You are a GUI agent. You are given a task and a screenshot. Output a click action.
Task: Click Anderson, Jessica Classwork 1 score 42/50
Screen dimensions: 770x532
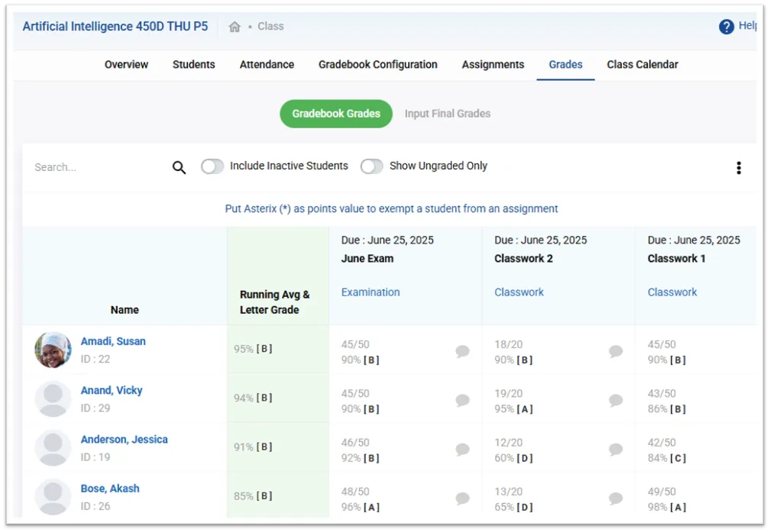click(662, 443)
